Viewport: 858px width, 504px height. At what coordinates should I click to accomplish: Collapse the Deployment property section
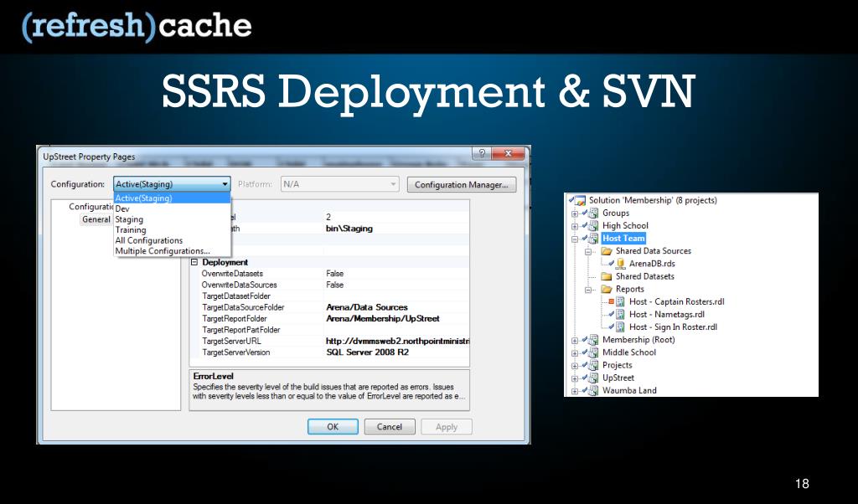pos(194,262)
